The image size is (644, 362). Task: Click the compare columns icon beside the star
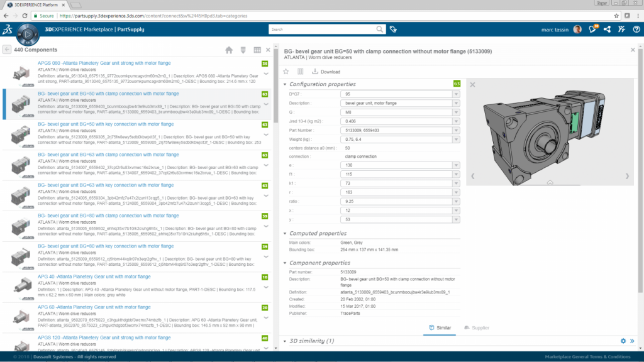tap(300, 72)
